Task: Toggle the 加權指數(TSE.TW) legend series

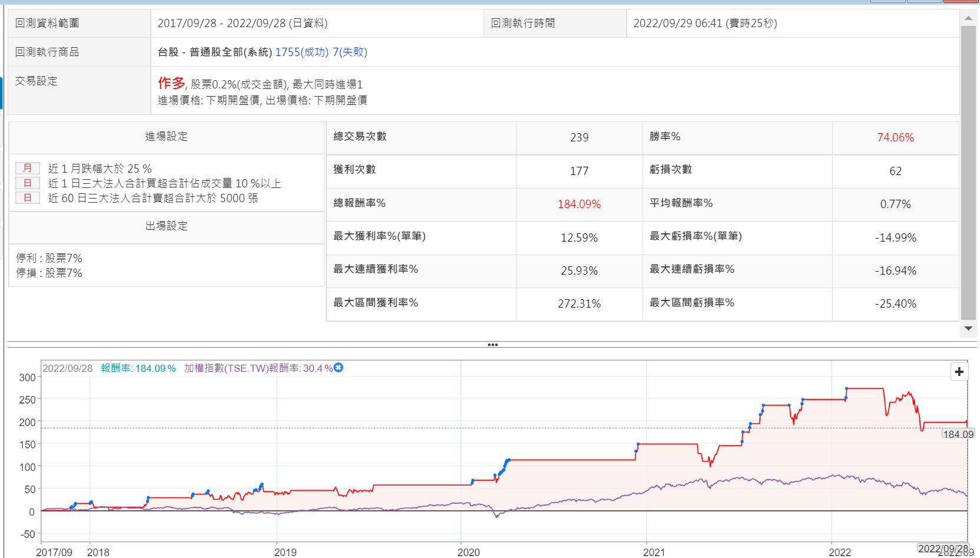Action: coord(258,368)
